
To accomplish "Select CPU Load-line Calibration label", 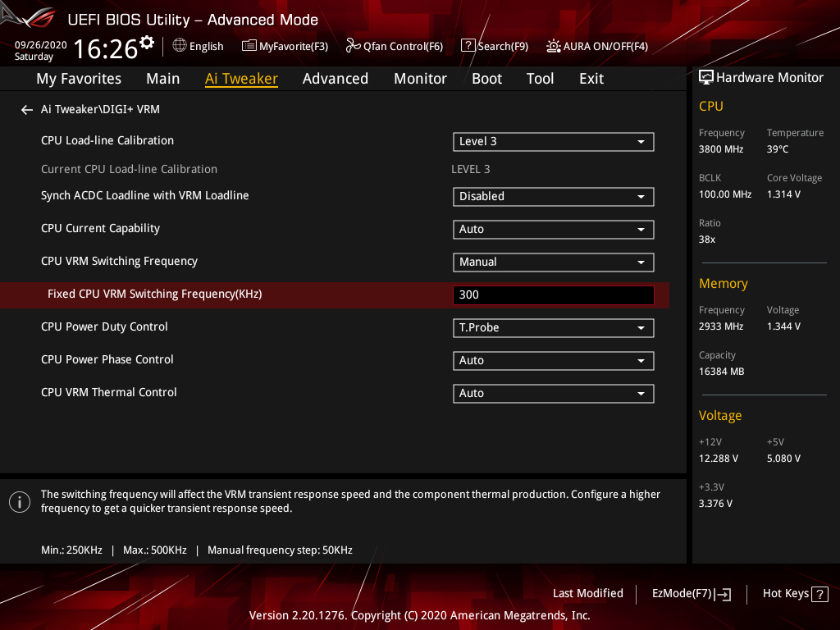I will (107, 140).
